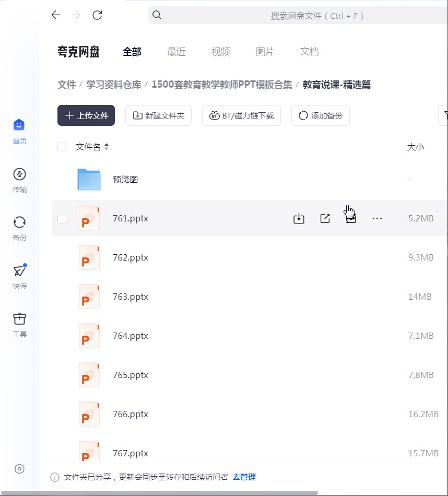Click the 添加备份 button

point(321,115)
